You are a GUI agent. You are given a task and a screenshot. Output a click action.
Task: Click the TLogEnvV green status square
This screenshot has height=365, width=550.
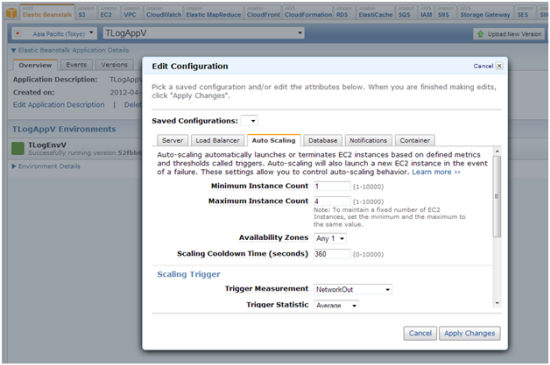[18, 148]
